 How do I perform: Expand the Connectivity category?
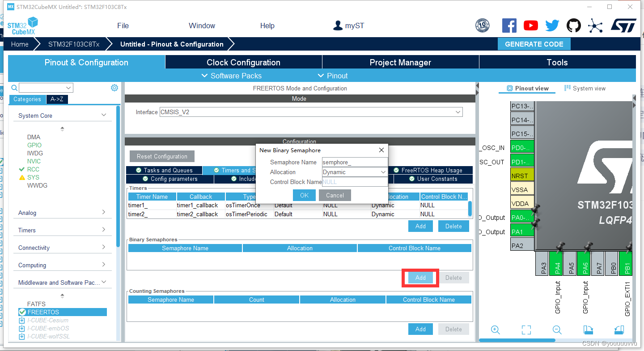[104, 247]
